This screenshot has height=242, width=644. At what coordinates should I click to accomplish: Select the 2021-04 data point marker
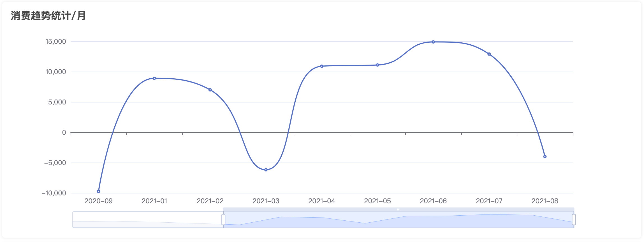322,66
